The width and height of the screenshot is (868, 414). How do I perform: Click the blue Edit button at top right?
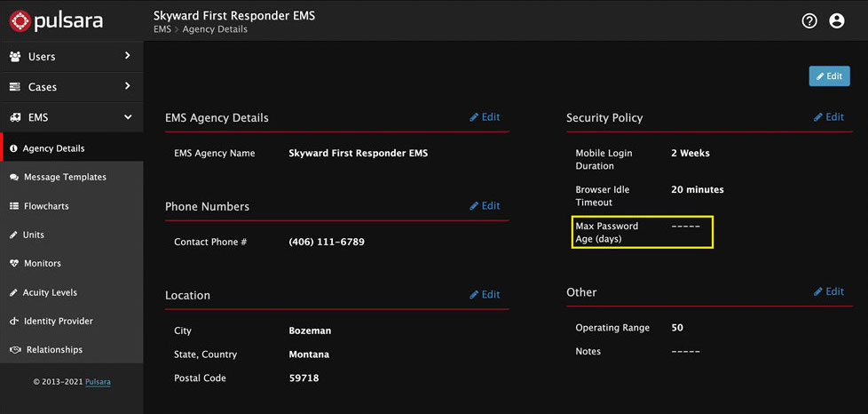pyautogui.click(x=829, y=76)
